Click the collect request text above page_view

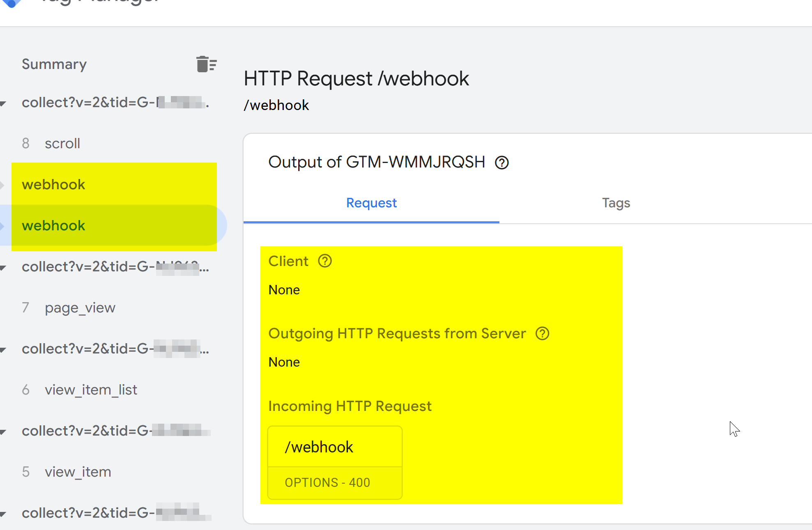(x=115, y=267)
